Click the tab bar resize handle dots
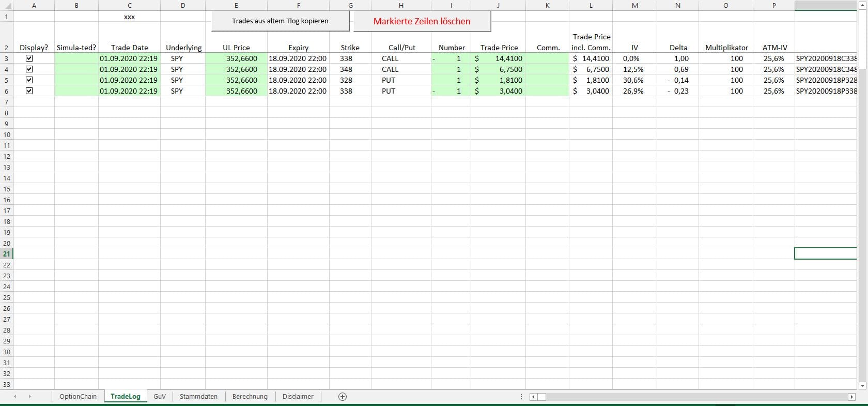This screenshot has height=406, width=868. click(x=521, y=397)
